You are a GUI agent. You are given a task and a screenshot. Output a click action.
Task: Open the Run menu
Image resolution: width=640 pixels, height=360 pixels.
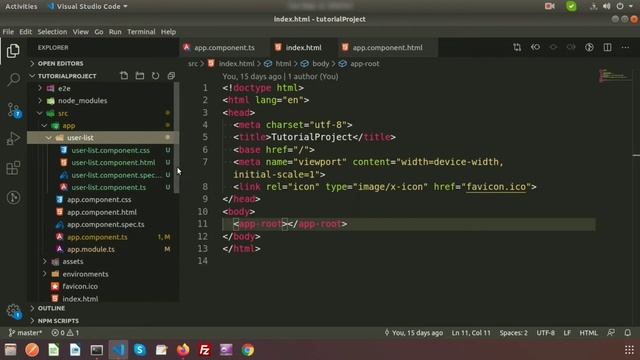click(x=115, y=31)
